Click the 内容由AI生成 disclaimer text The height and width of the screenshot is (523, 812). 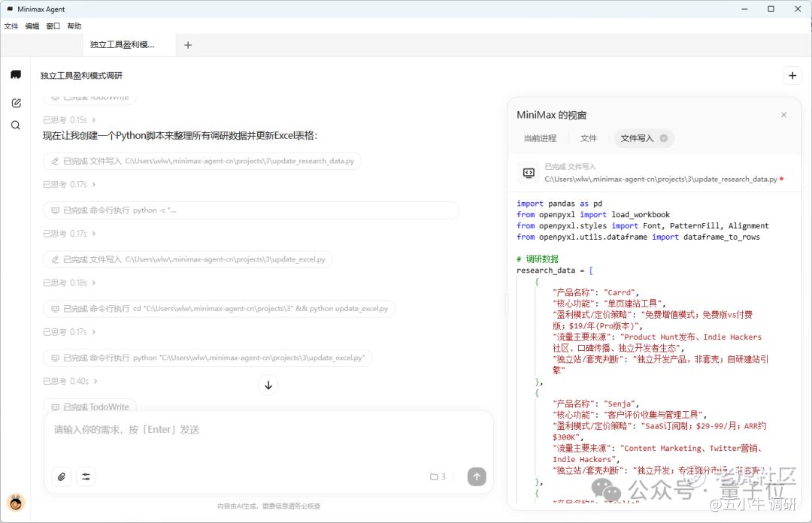268,506
